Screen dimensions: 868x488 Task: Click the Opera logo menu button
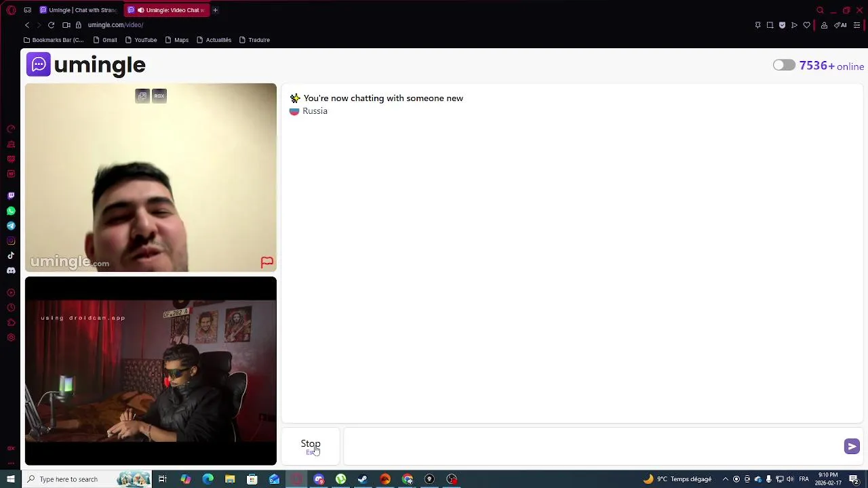pos(11,10)
